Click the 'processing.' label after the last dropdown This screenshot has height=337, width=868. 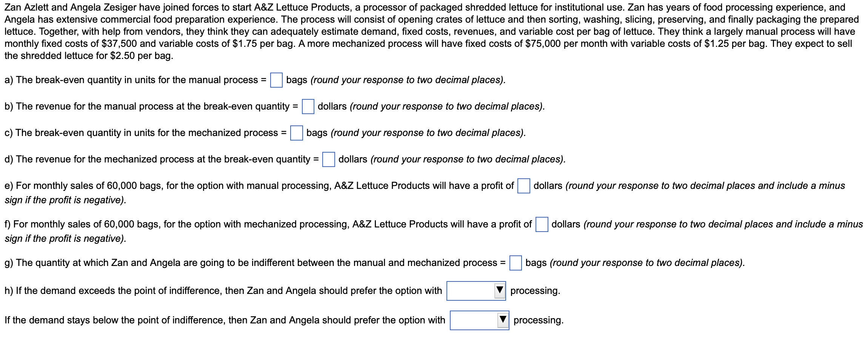[538, 320]
